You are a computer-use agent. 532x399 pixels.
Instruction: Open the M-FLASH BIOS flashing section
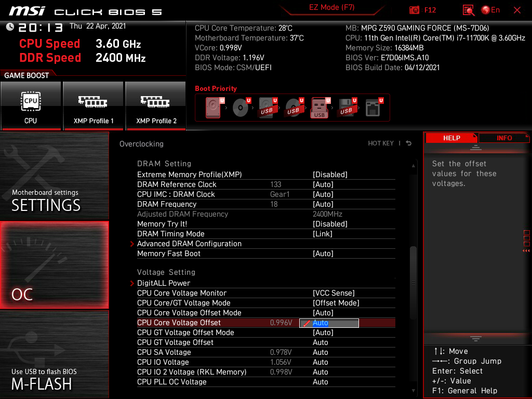[x=54, y=354]
